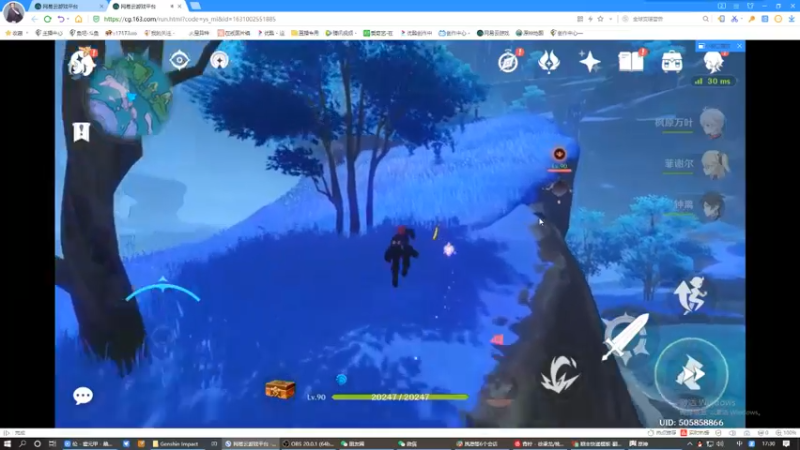Switch to Genshin Impact taskbar item

pyautogui.click(x=176, y=444)
